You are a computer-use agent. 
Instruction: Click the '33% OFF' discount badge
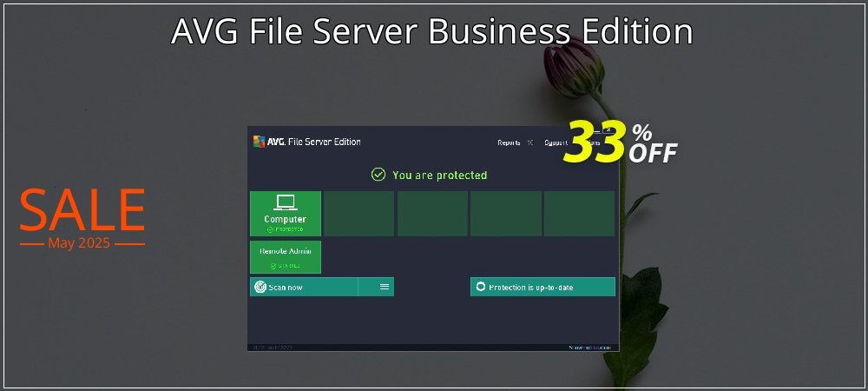620,143
